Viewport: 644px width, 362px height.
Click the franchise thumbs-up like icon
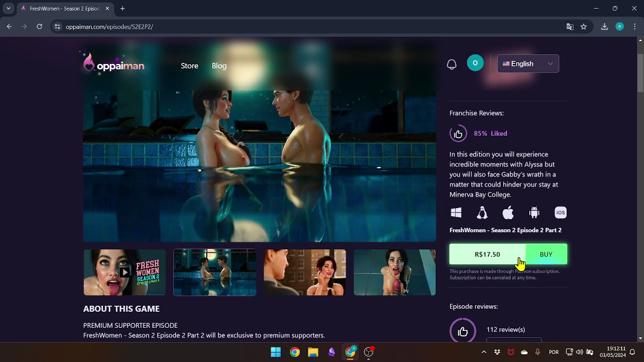click(458, 134)
